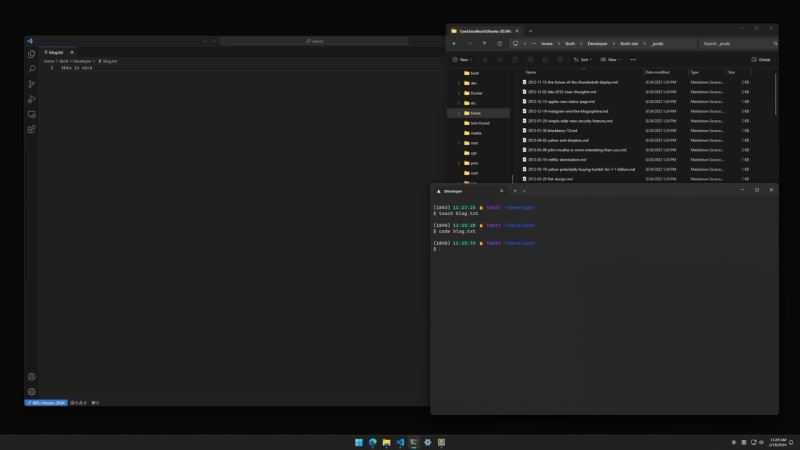The width and height of the screenshot is (800, 450).
Task: Select the blog.txt editor tab
Action: [x=55, y=52]
